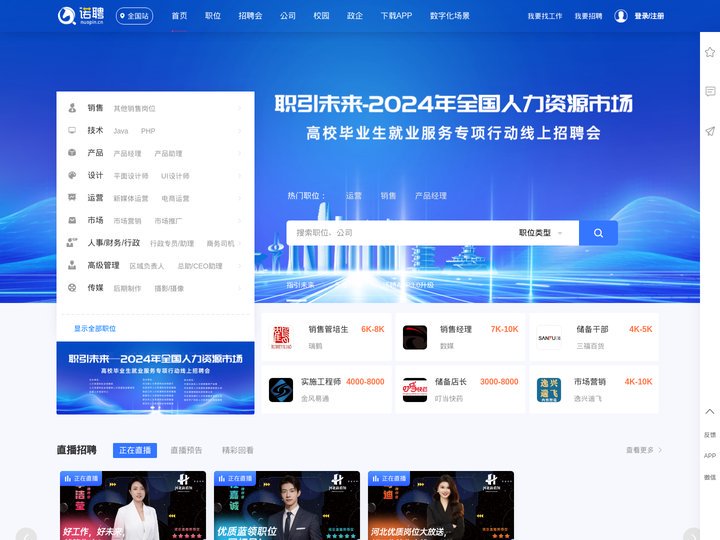Click the Nuopin logo in header
This screenshot has height=540, width=720.
pos(81,16)
